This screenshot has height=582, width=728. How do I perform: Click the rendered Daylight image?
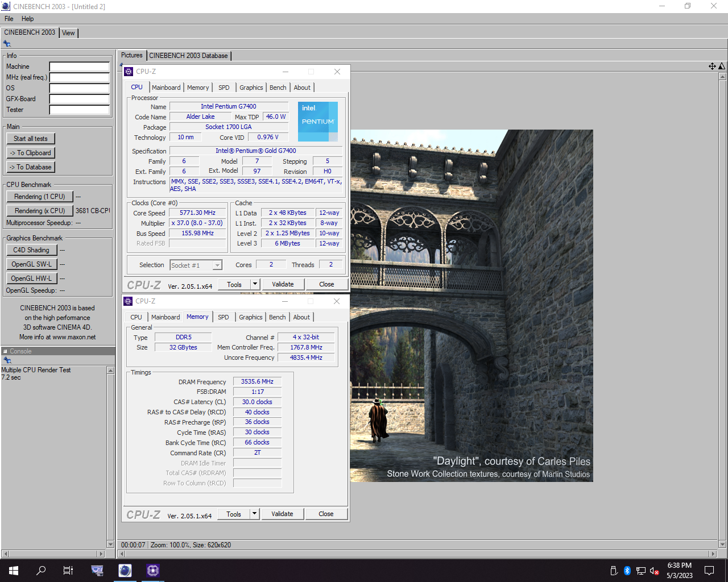pos(471,306)
